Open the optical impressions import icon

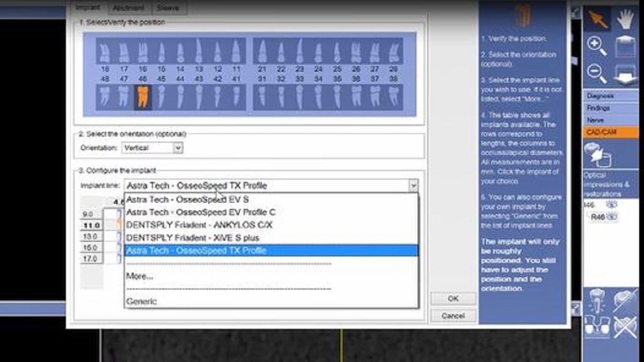point(597,156)
